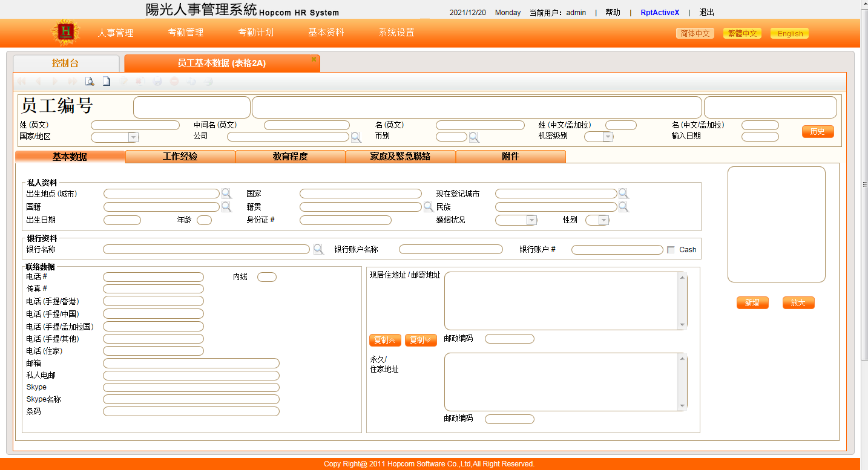
Task: Tick the Cash checkbox
Action: coord(671,250)
